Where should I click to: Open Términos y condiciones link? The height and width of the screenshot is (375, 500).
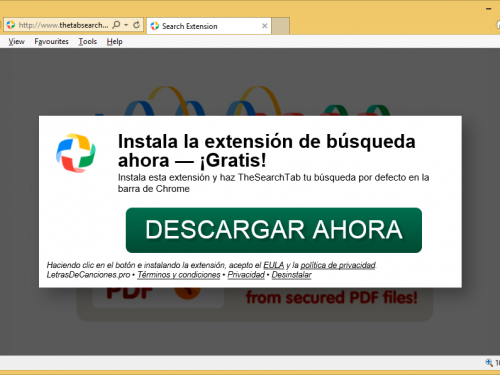179,275
